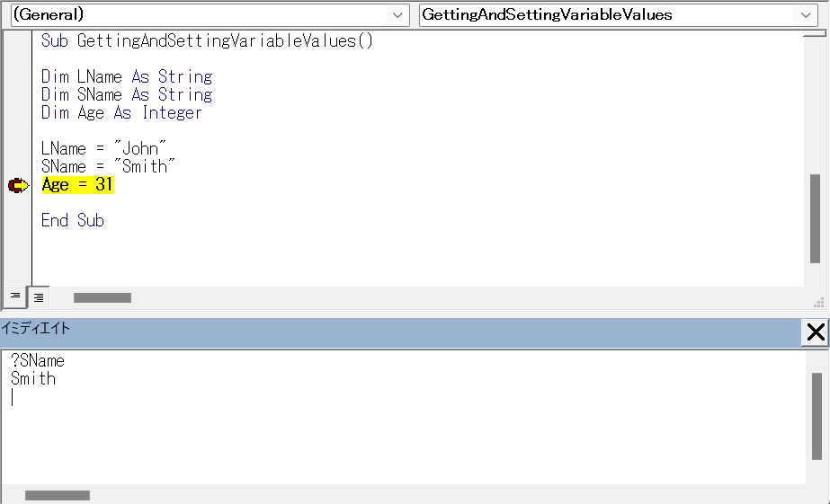Click the Immediate window vertical scrollbar thumb

pos(817,416)
